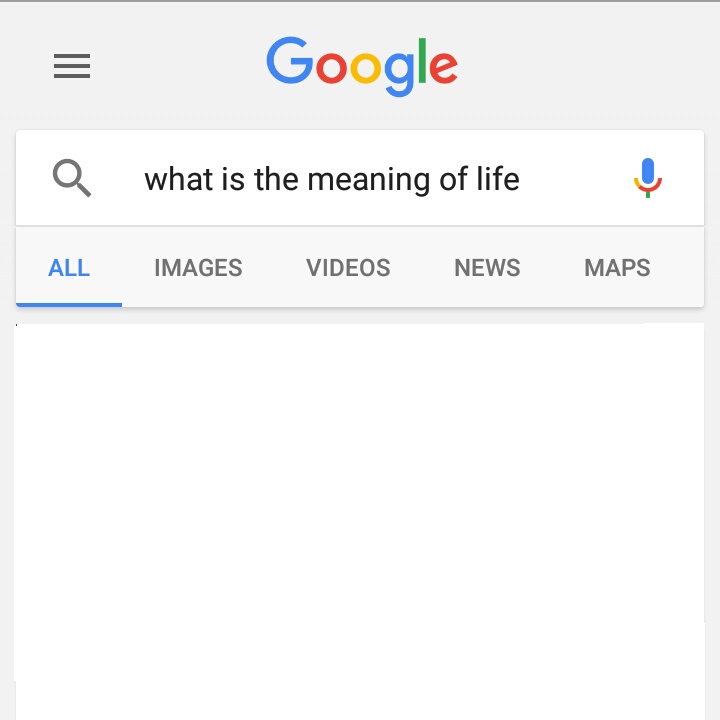Focus the search box containing the query
Image resolution: width=720 pixels, height=720 pixels.
[x=360, y=178]
